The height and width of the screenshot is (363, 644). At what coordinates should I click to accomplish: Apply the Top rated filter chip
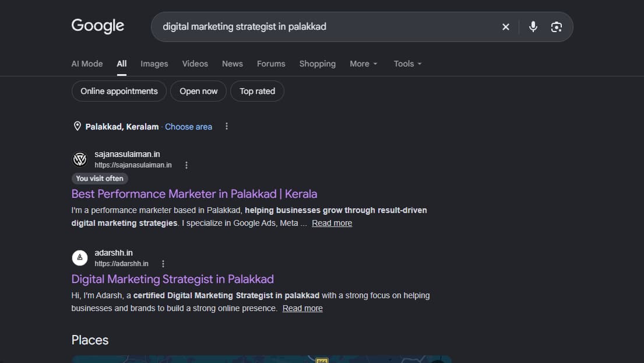tap(257, 91)
